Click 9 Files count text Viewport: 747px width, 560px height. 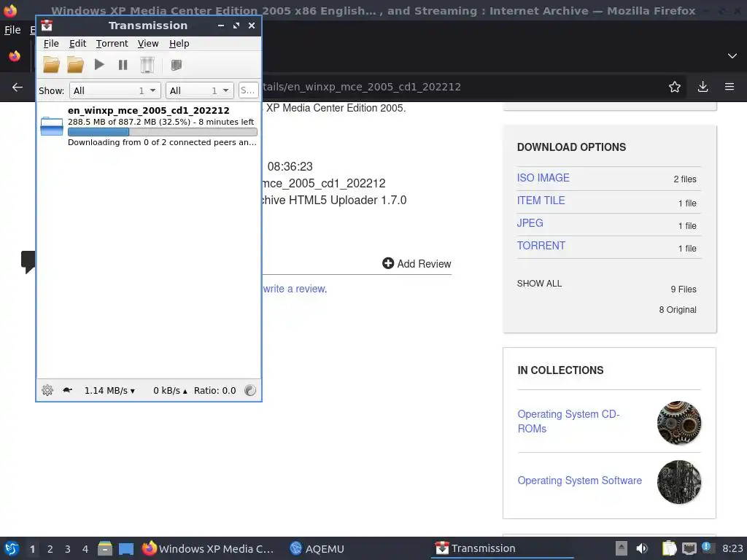click(683, 289)
